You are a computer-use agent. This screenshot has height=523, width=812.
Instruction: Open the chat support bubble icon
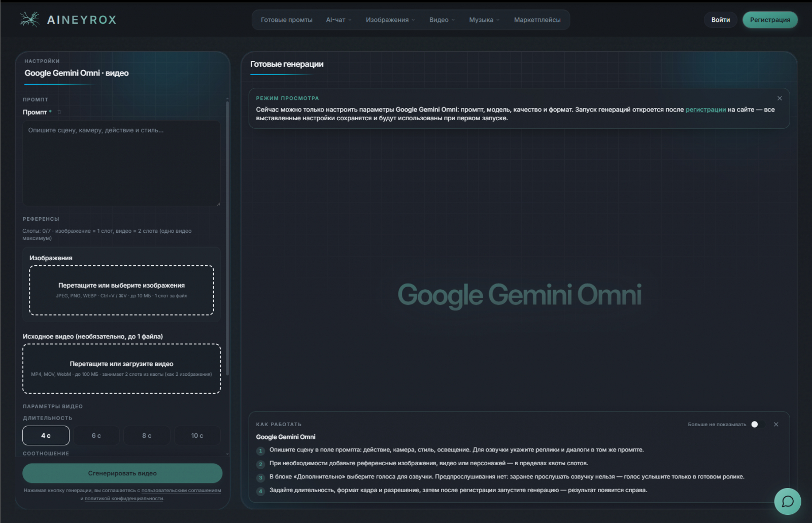[x=788, y=501]
